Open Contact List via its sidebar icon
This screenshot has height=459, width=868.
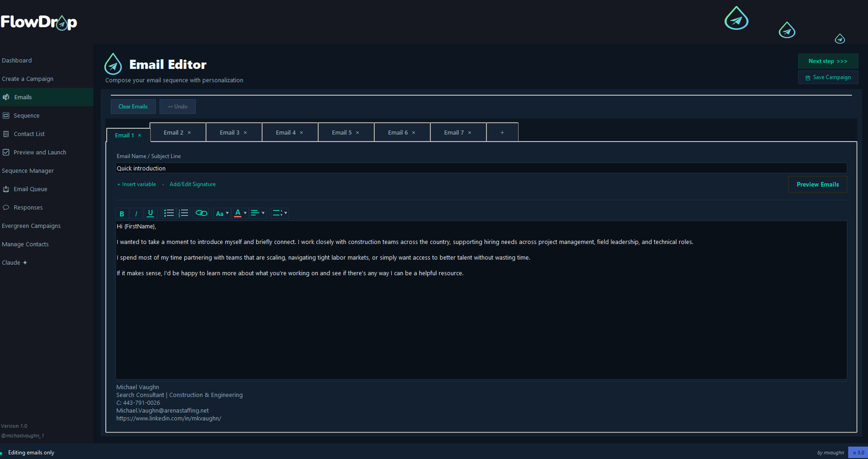coord(6,134)
